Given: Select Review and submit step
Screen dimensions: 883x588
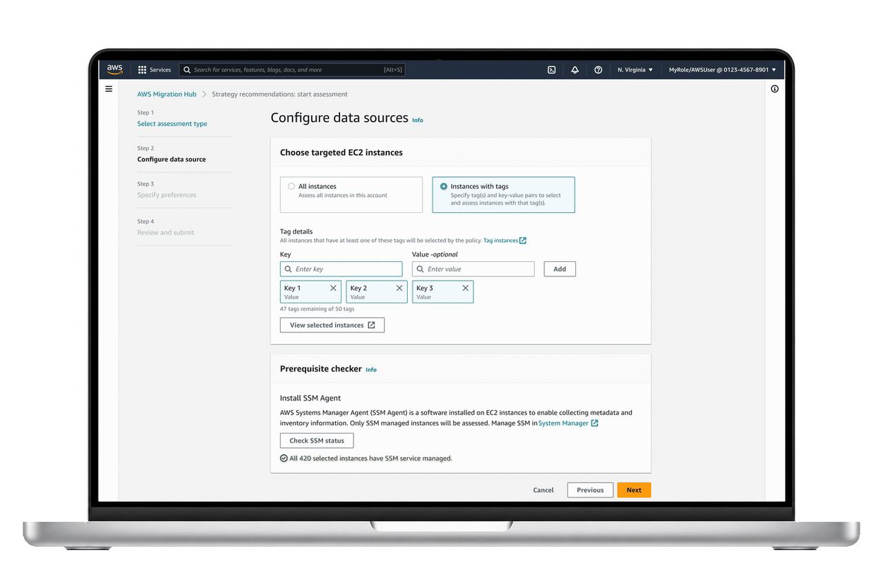Looking at the screenshot, I should 166,232.
